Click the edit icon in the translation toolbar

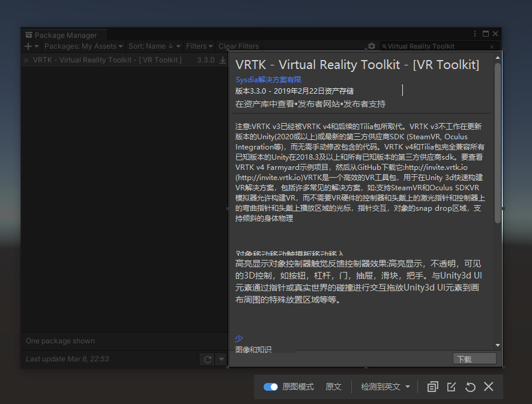[x=451, y=387]
